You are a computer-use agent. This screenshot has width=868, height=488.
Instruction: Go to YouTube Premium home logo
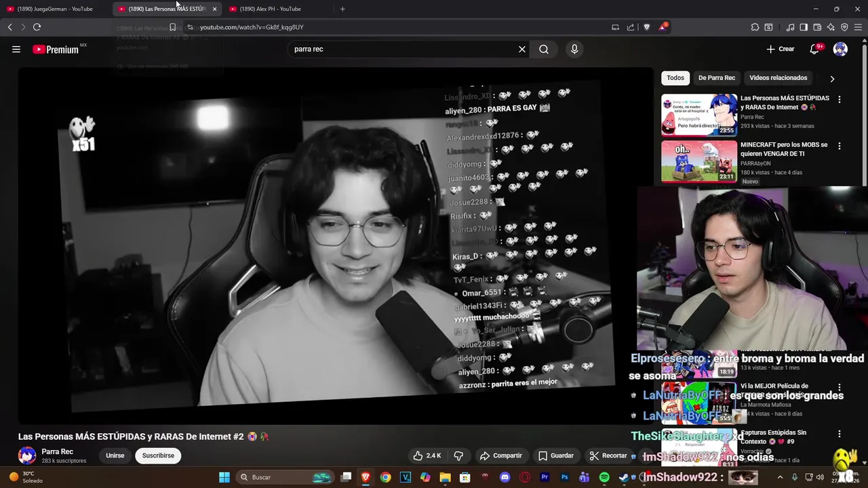tap(56, 49)
